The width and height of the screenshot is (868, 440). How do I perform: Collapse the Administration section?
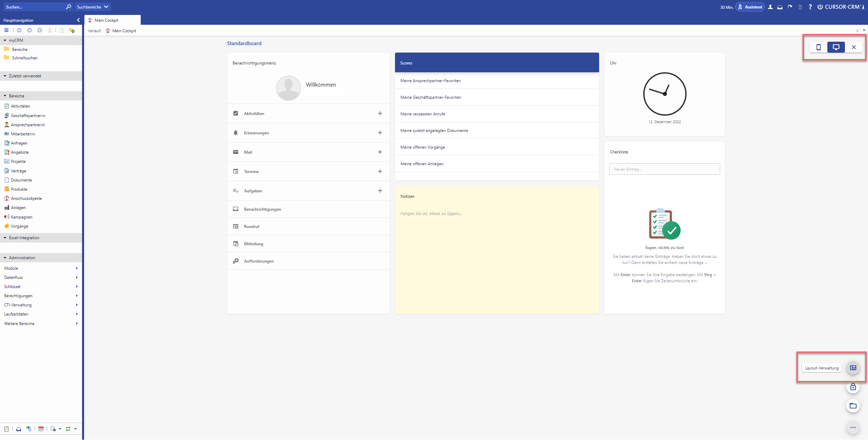5,258
